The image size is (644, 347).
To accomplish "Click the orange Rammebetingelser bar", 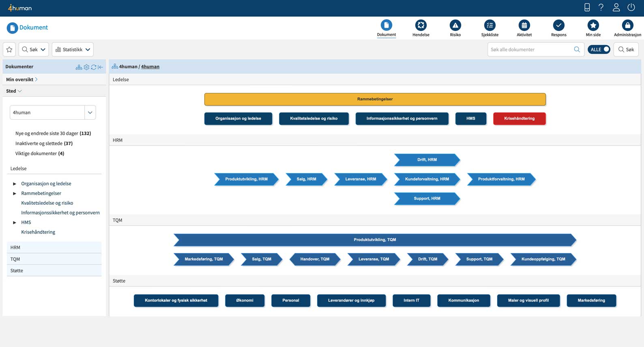I will click(375, 99).
